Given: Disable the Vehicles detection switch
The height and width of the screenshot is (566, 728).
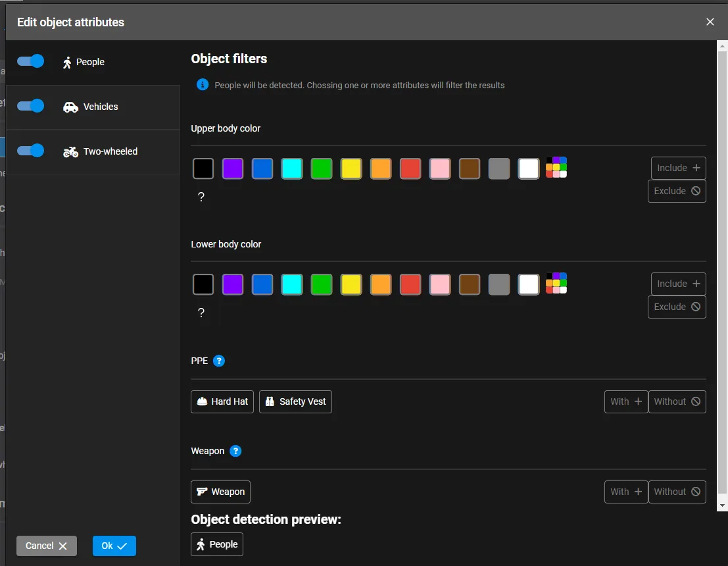Looking at the screenshot, I should [x=31, y=106].
